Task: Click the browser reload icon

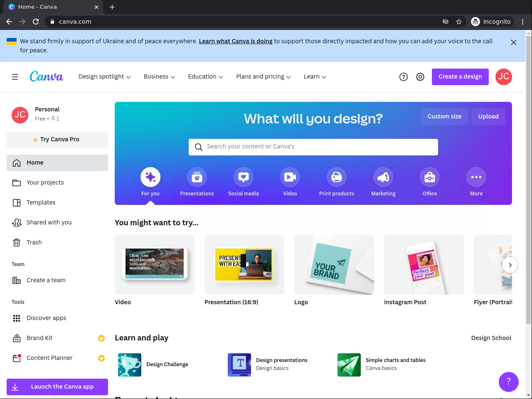Action: click(36, 22)
